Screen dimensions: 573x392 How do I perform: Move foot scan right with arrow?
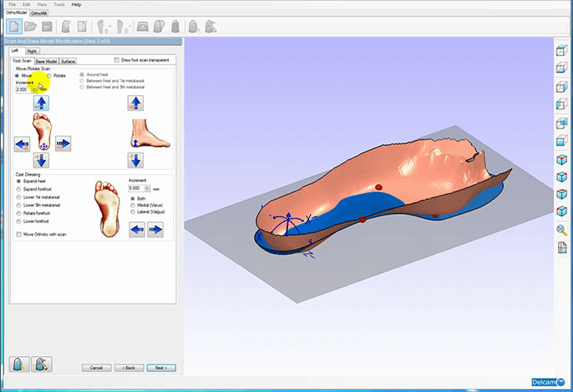tap(63, 143)
